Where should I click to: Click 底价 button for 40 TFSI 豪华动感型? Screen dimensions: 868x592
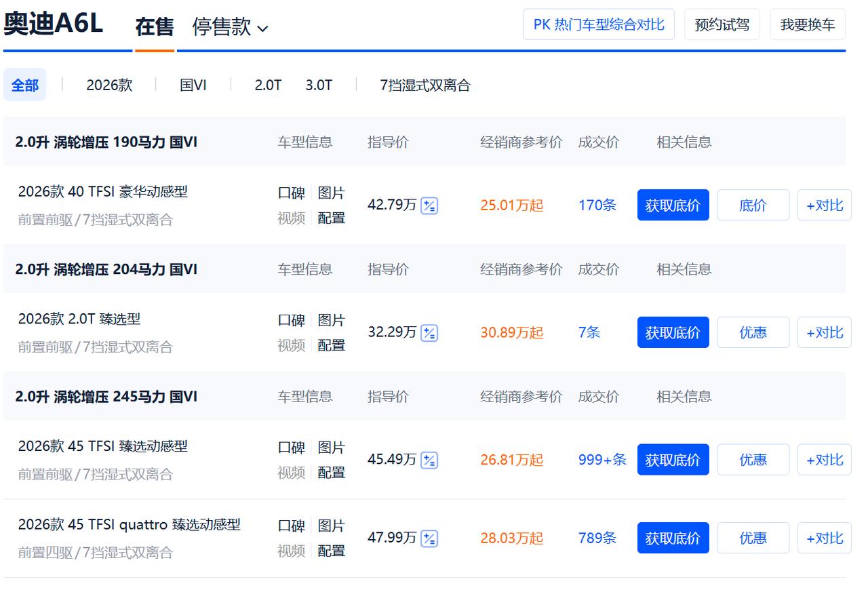(x=753, y=205)
